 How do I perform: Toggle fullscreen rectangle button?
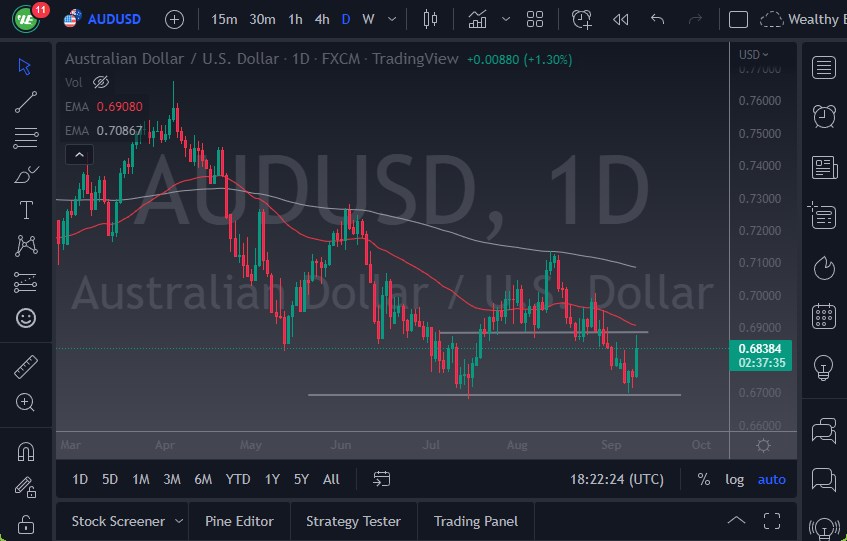click(738, 19)
